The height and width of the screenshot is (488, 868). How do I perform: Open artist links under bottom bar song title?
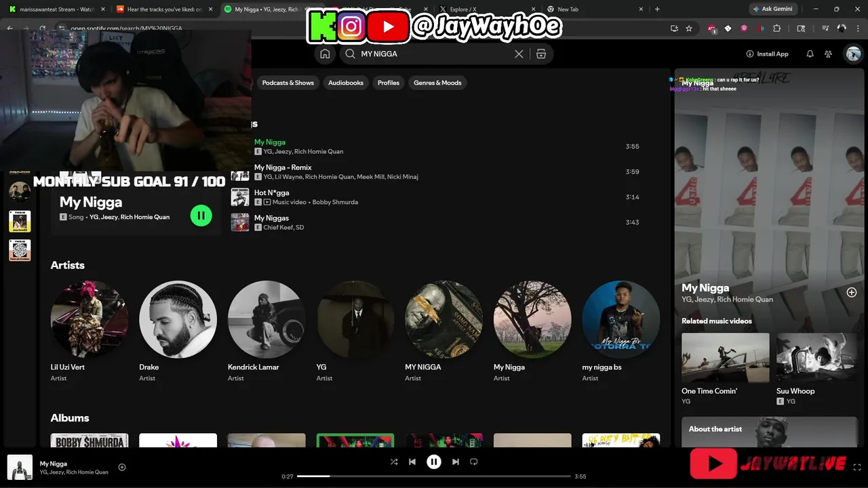pos(74,472)
